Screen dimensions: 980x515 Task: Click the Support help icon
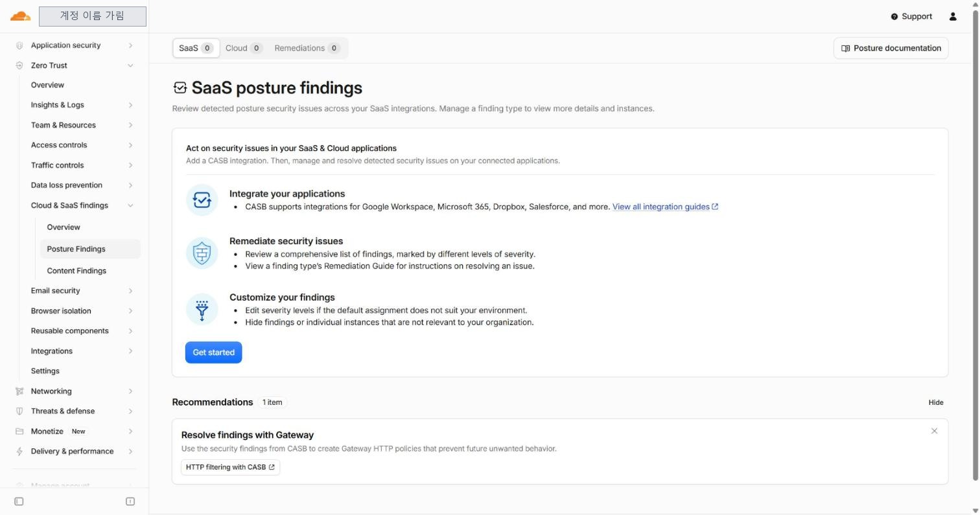(894, 17)
